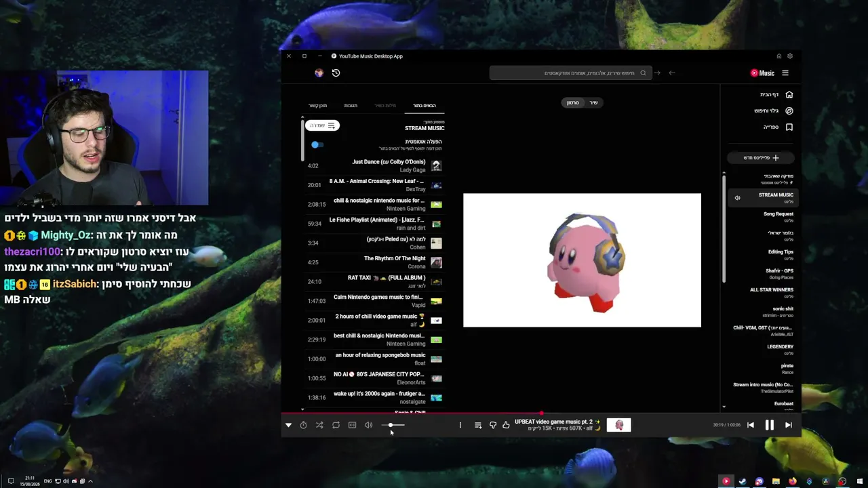Open גילוי וחיפוש (Explore) page
The height and width of the screenshot is (488, 868).
tap(773, 110)
